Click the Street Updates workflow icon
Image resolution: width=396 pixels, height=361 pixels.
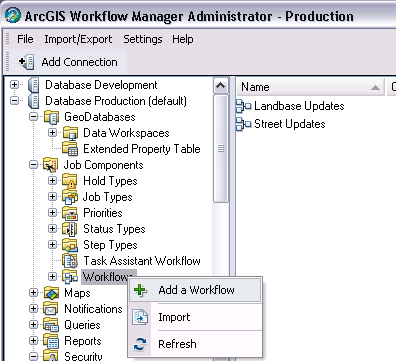[x=244, y=124]
